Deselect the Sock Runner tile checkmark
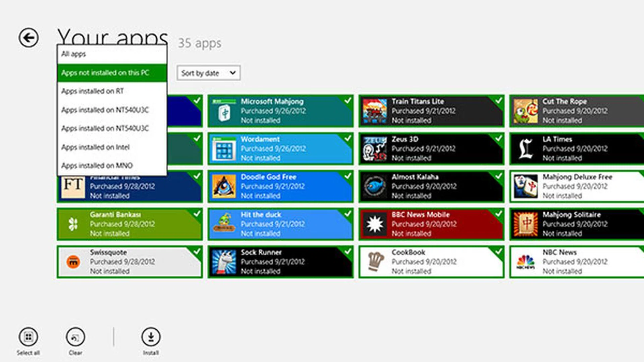644x362 pixels. pyautogui.click(x=347, y=251)
